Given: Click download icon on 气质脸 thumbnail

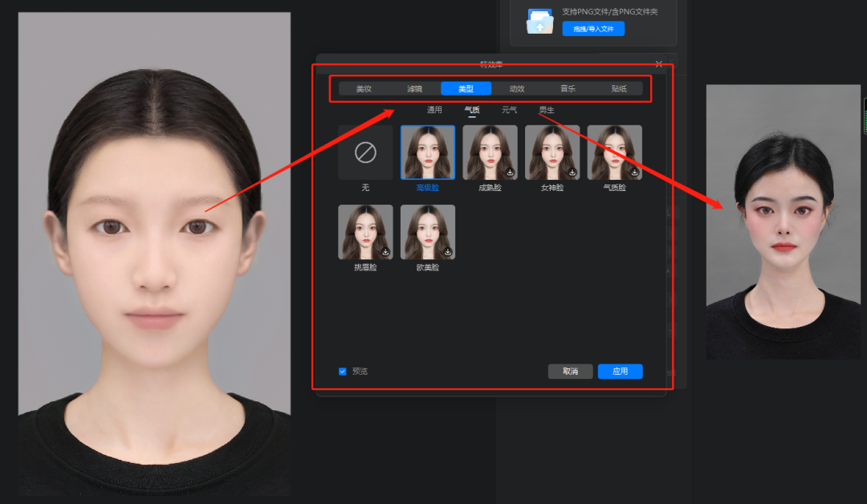Looking at the screenshot, I should coord(634,172).
